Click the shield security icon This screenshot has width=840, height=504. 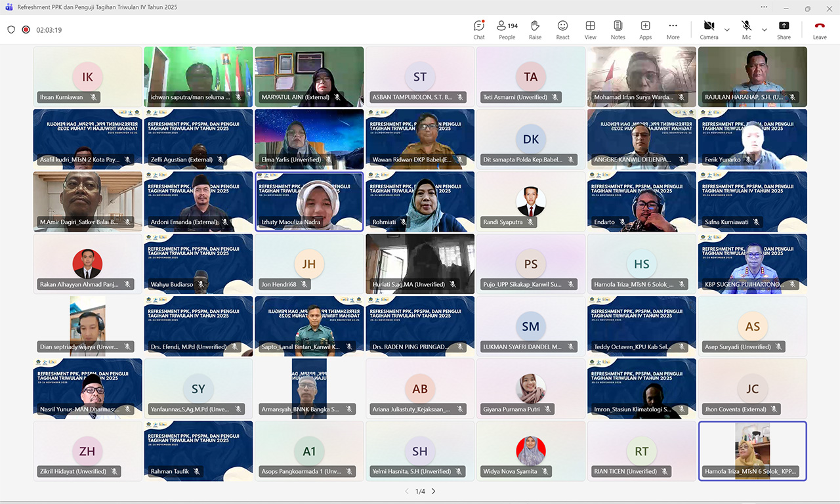[x=11, y=30]
